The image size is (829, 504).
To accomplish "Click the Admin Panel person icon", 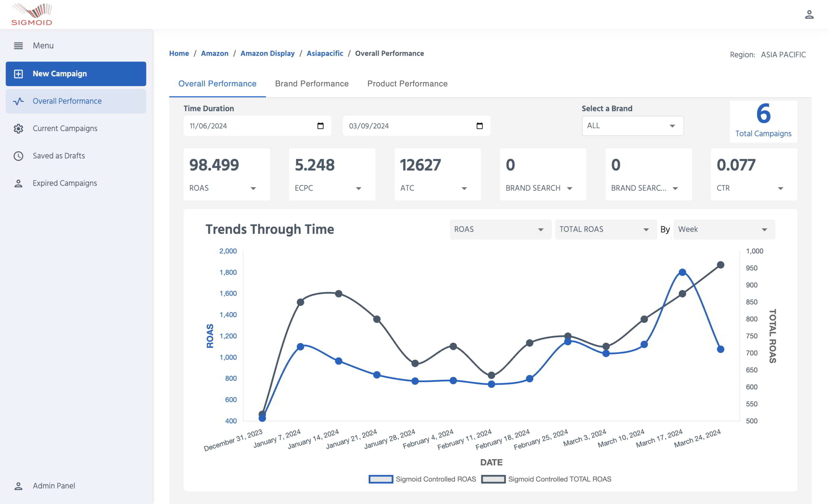I will tap(18, 486).
